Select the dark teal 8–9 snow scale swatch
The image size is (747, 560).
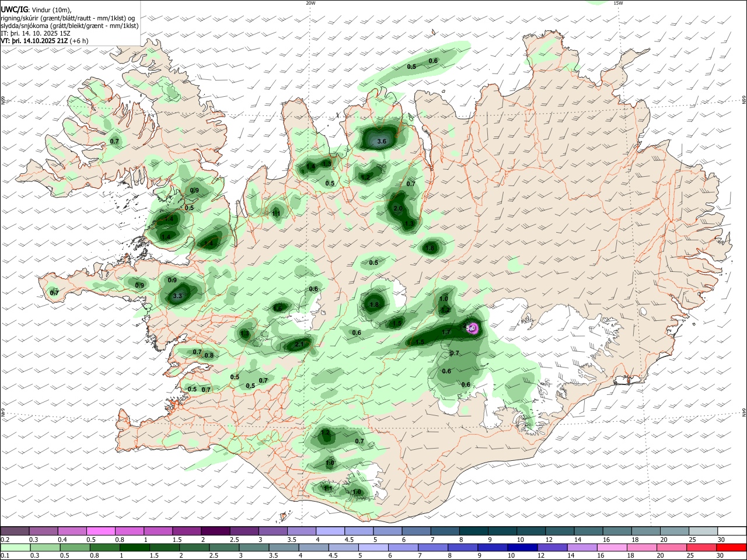tap(474, 531)
